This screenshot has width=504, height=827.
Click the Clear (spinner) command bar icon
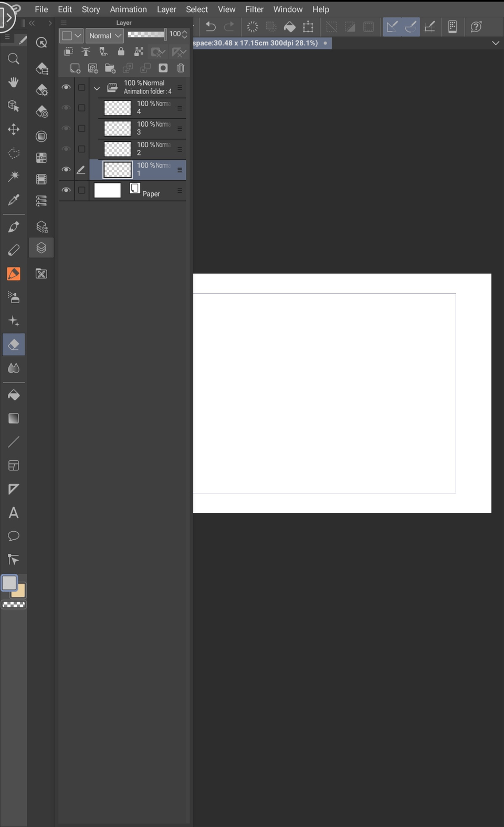(x=253, y=27)
